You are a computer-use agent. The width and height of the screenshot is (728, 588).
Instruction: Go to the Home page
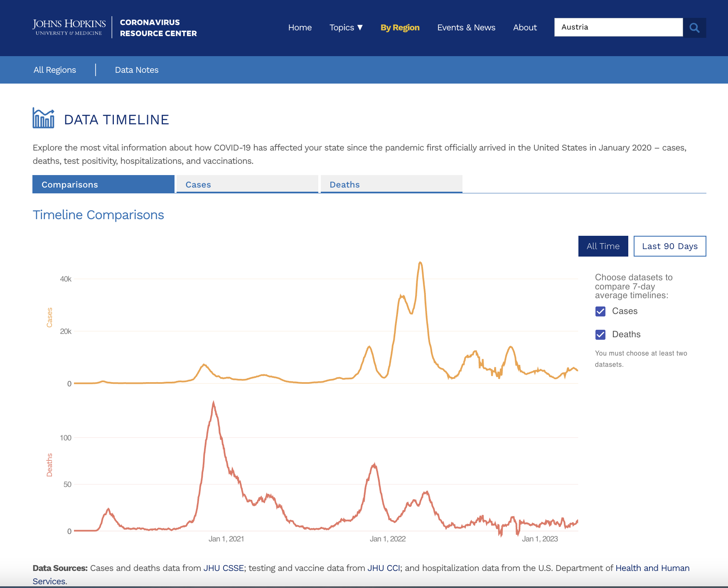tap(300, 27)
